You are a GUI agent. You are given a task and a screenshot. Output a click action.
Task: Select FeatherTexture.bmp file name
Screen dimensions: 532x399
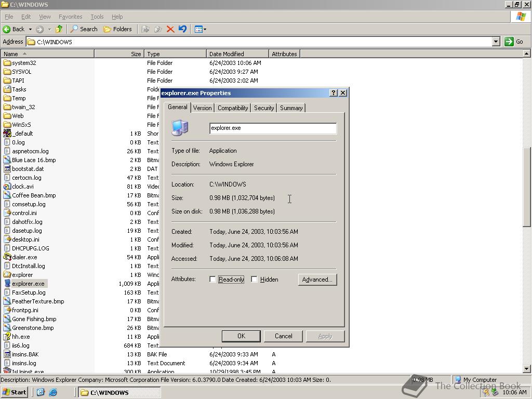click(x=38, y=301)
